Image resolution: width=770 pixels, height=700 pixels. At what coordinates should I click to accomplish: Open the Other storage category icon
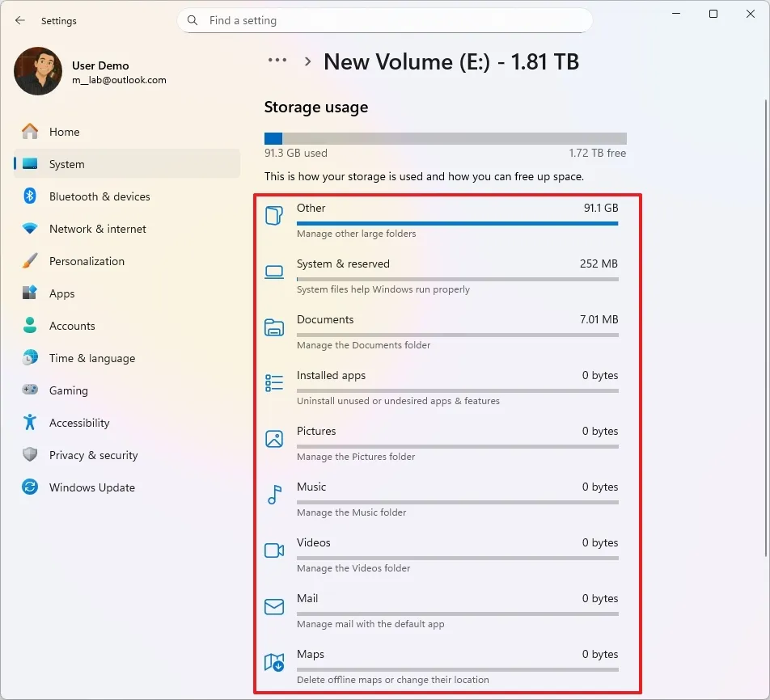tap(275, 214)
